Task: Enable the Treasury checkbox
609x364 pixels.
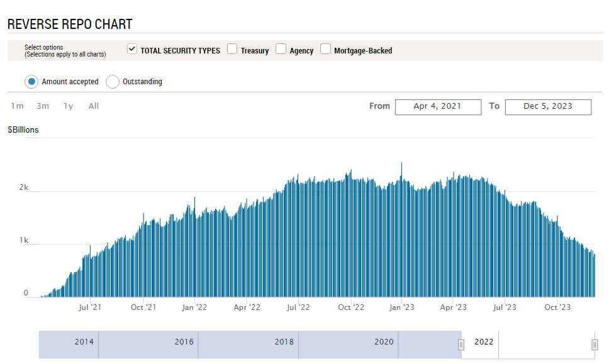Action: point(232,49)
